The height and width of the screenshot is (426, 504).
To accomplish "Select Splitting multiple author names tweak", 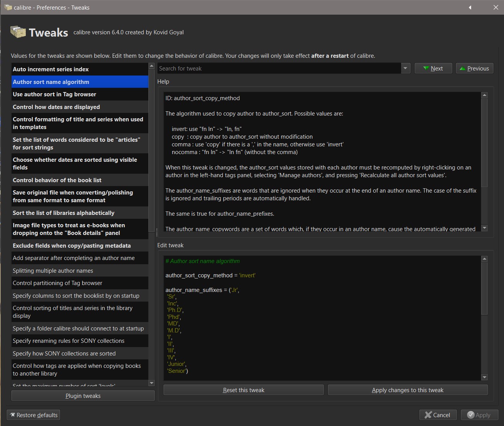I will coord(80,271).
